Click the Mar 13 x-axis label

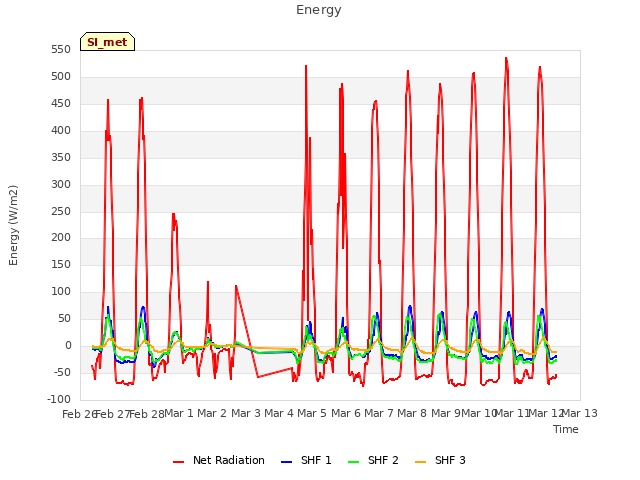tap(580, 413)
